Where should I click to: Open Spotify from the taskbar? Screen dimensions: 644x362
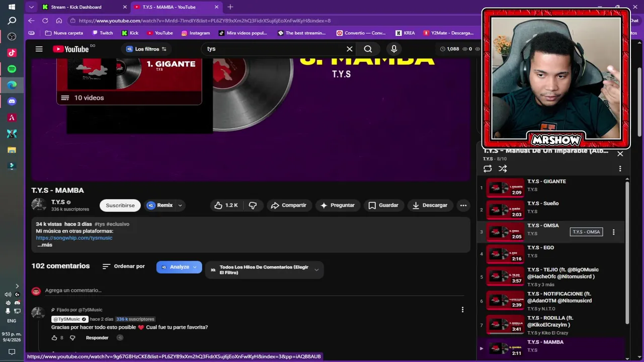tap(12, 69)
